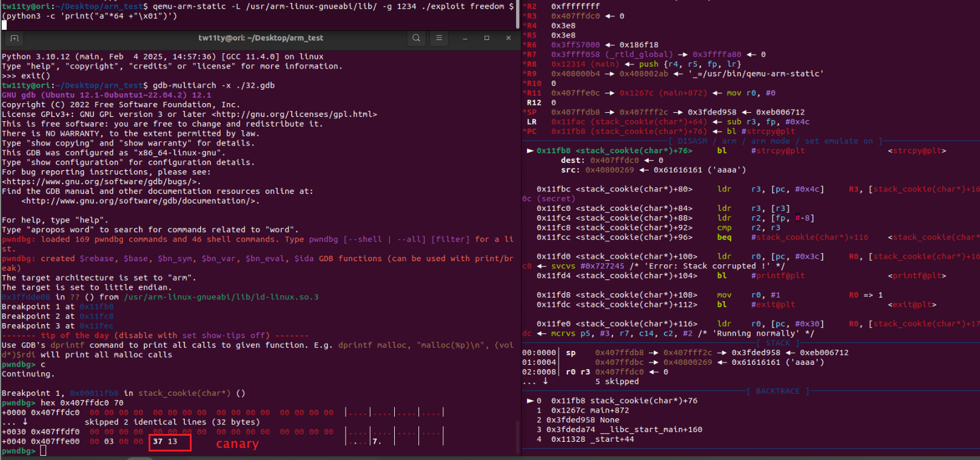Click backtrace frame '0x3fded958 None'
Viewport: 980px width, 460px height.
point(583,420)
